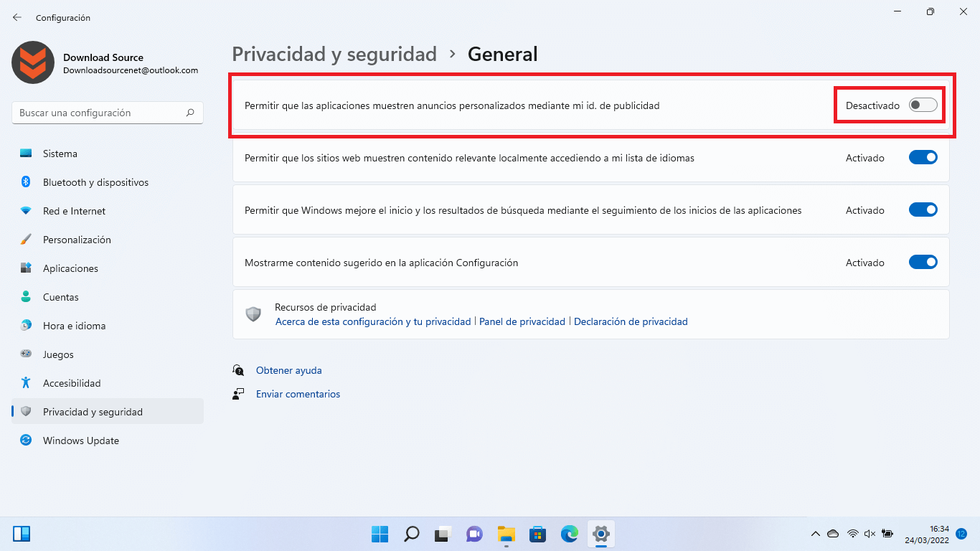The height and width of the screenshot is (551, 980).
Task: Click Downloadsourcenet@outlook.com account email
Action: pyautogui.click(x=131, y=70)
